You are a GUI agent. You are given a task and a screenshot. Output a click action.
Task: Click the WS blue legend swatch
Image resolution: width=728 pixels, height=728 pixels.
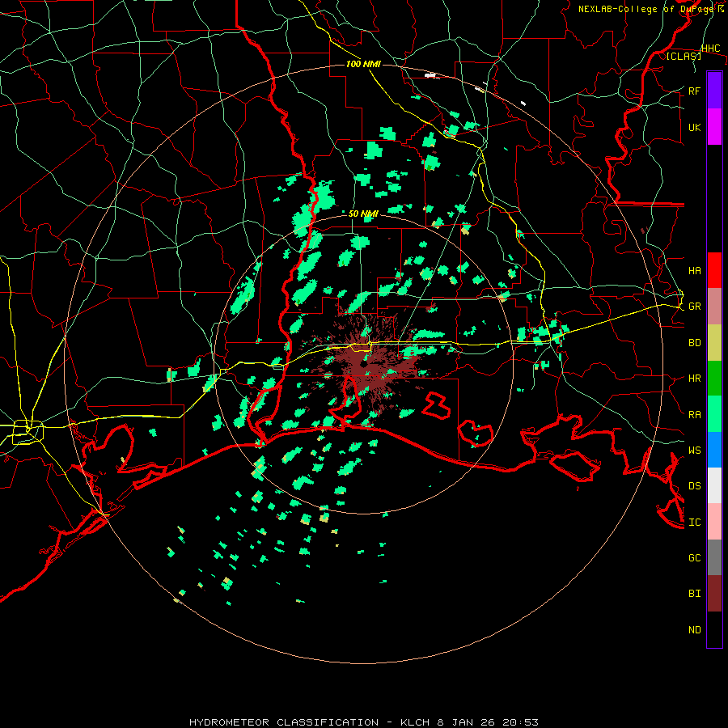tap(714, 450)
